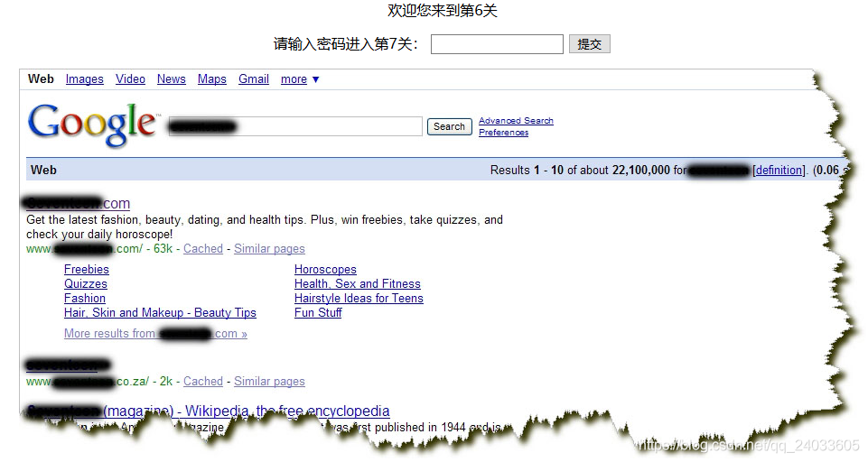
Task: Expand the 'more' dropdown in Google nav
Action: pos(300,79)
